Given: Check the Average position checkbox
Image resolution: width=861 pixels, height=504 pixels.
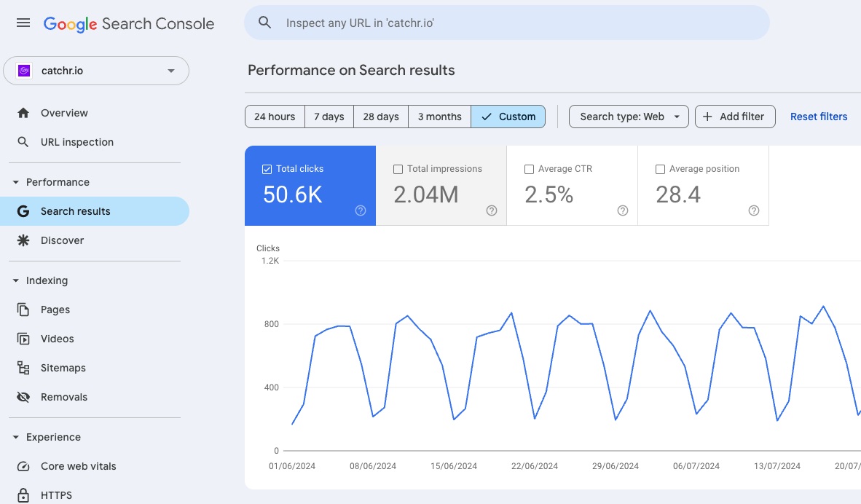Looking at the screenshot, I should (x=661, y=170).
